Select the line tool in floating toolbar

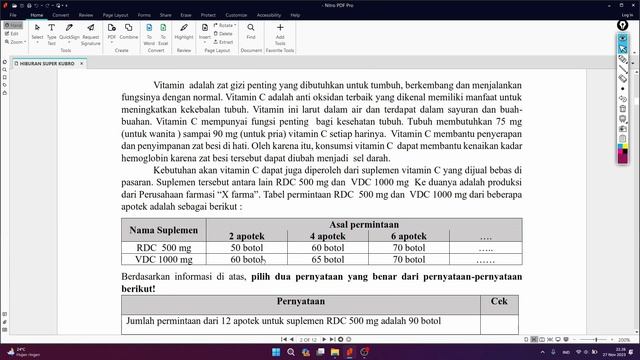click(x=622, y=69)
